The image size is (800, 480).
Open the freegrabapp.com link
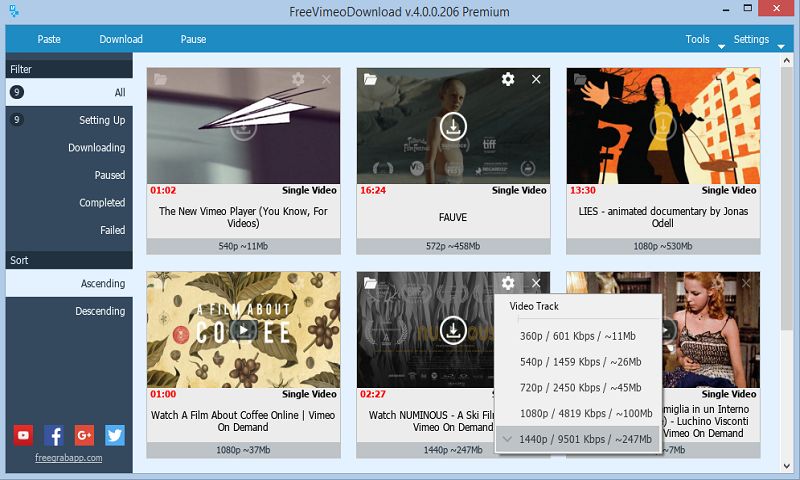(68, 458)
